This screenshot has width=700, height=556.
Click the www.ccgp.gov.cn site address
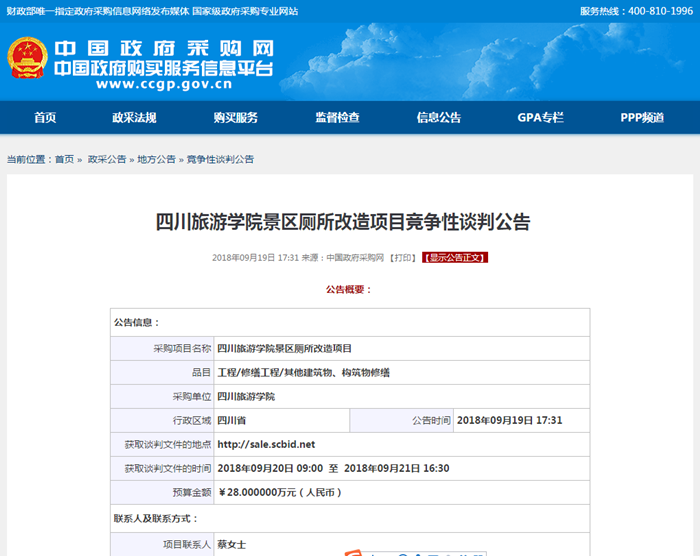164,84
